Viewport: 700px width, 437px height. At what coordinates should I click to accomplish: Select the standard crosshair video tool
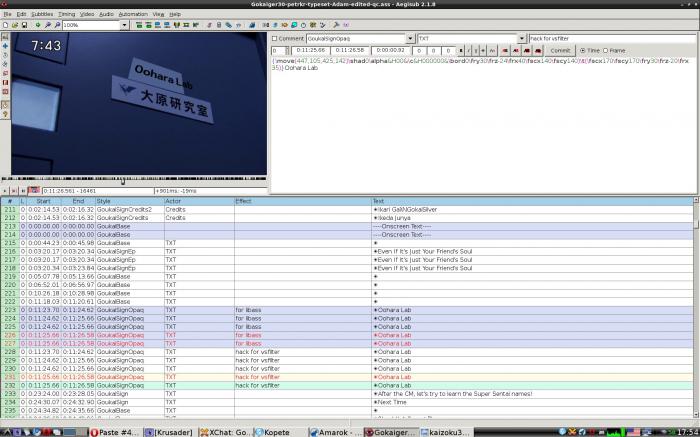coord(5,37)
